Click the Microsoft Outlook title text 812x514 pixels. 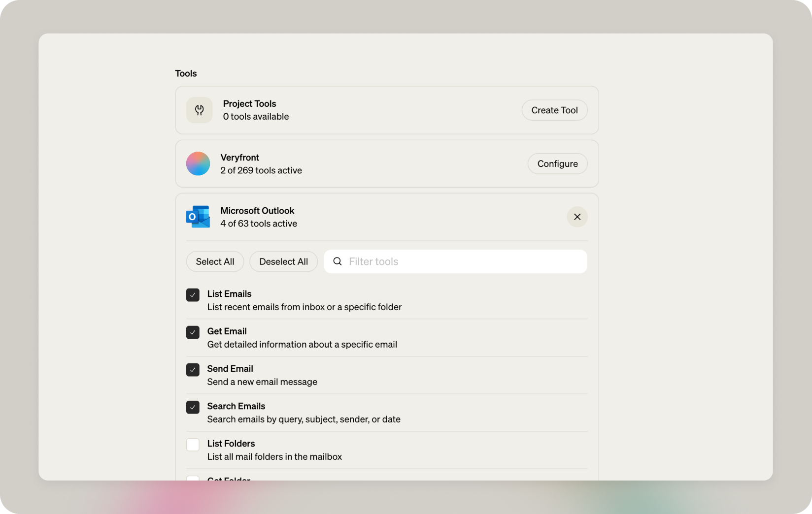coord(257,211)
